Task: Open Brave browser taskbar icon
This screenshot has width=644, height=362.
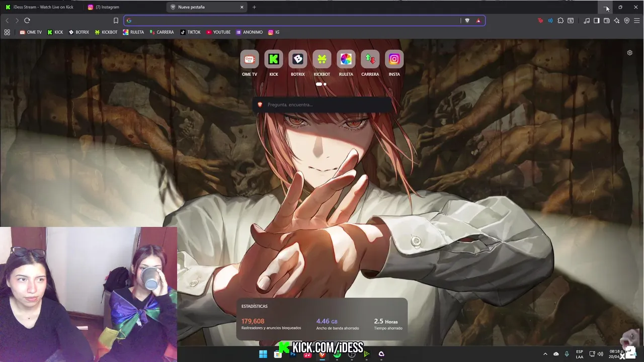Action: [x=322, y=354]
